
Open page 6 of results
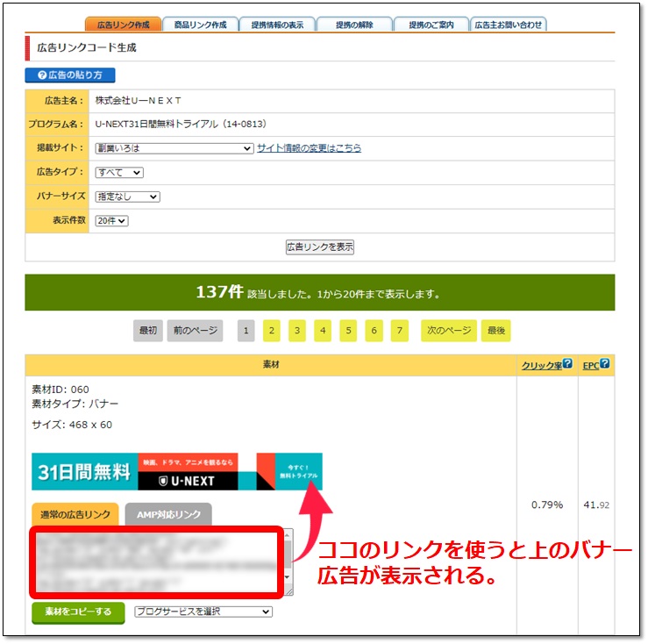tap(374, 331)
